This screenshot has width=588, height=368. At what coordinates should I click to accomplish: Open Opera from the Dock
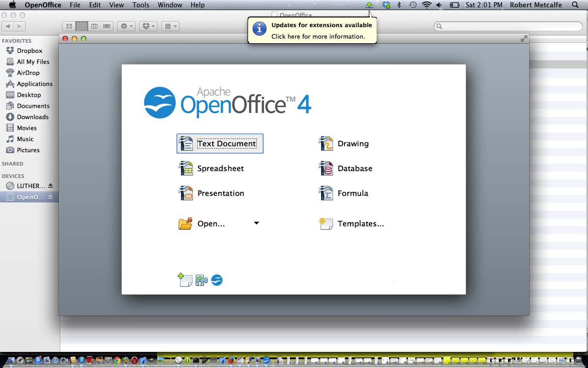135,360
